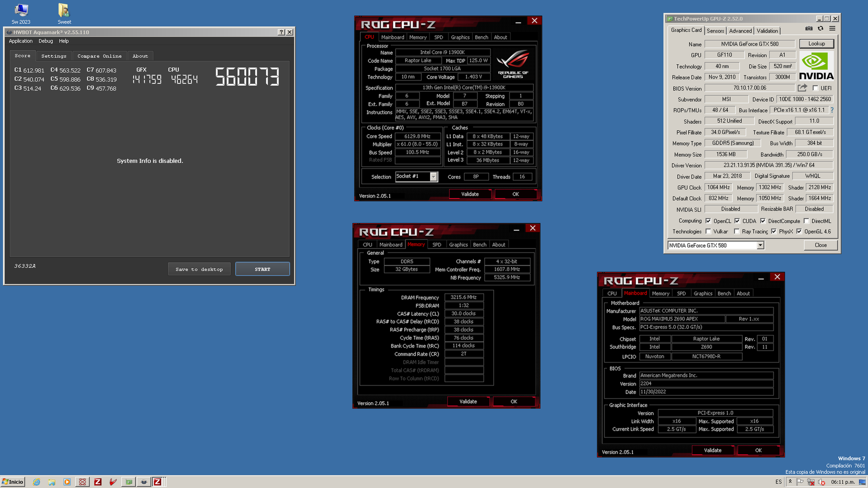
Task: Click the Aquamark help question mark button
Action: point(282,32)
